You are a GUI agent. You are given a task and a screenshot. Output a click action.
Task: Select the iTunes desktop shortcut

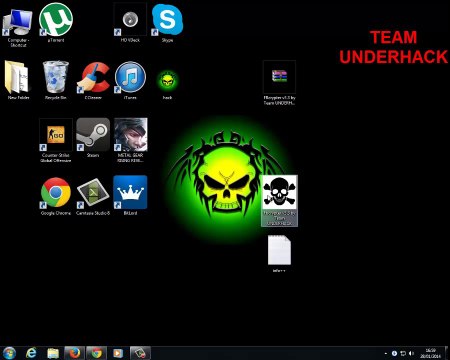click(x=130, y=80)
